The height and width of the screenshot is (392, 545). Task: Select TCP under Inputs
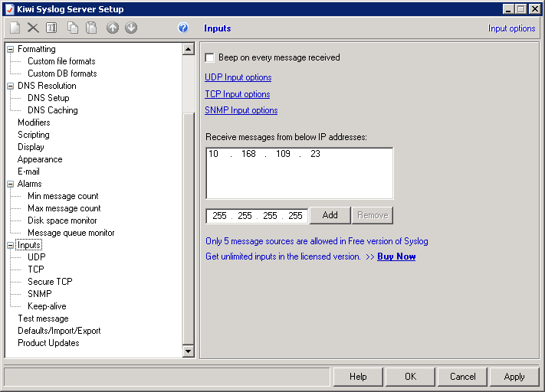36,269
